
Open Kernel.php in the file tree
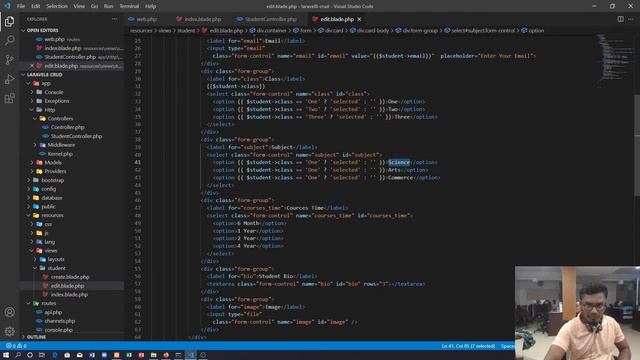pyautogui.click(x=60, y=154)
